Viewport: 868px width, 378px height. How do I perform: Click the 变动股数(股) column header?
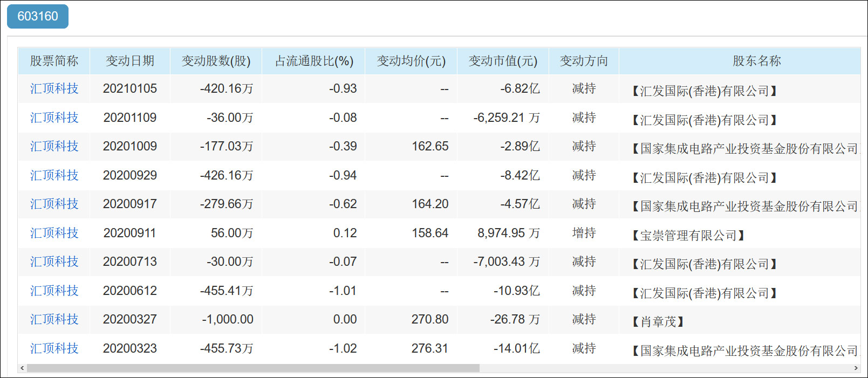(216, 61)
